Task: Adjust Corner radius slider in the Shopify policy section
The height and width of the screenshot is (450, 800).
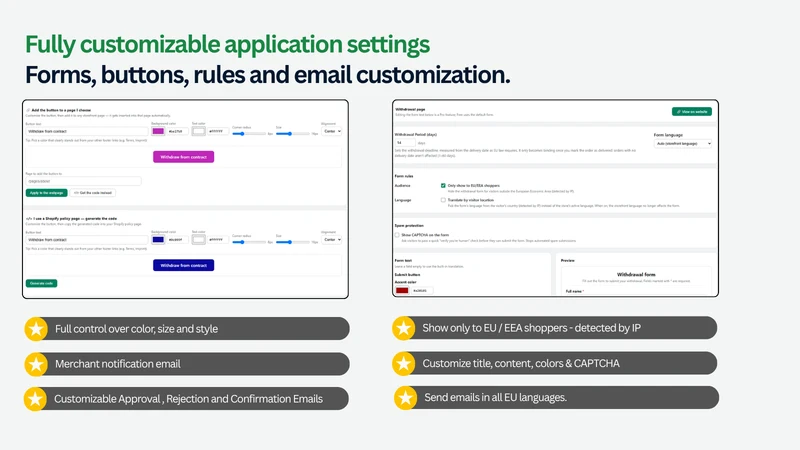Action: click(x=249, y=242)
